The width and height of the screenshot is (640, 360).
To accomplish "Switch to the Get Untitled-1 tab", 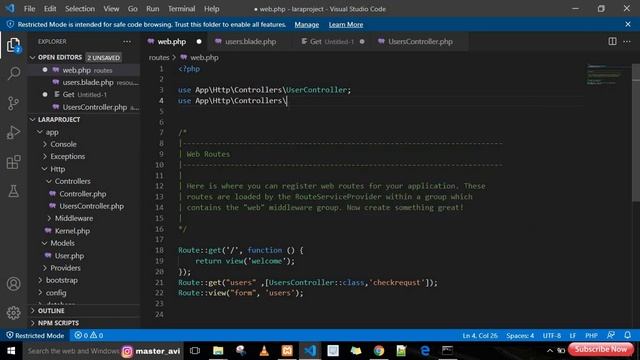I will click(x=332, y=42).
